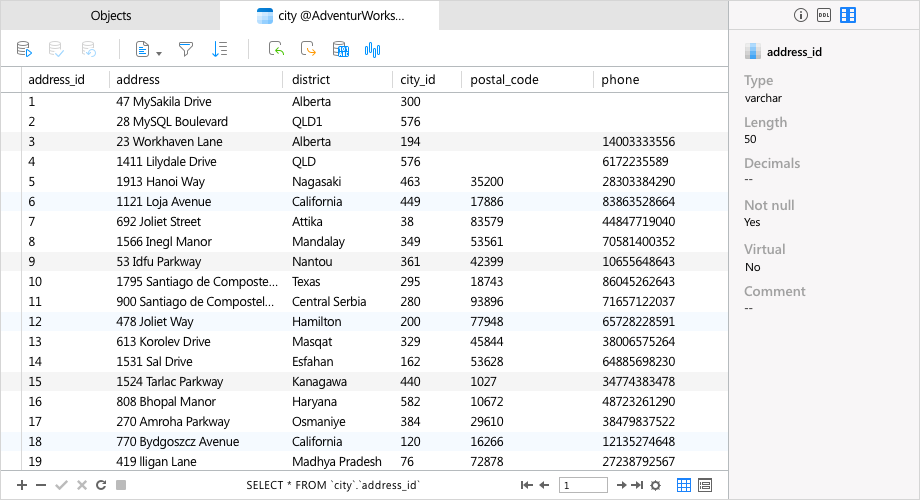920x500 pixels.
Task: Discard changes with X icon
Action: click(82, 485)
